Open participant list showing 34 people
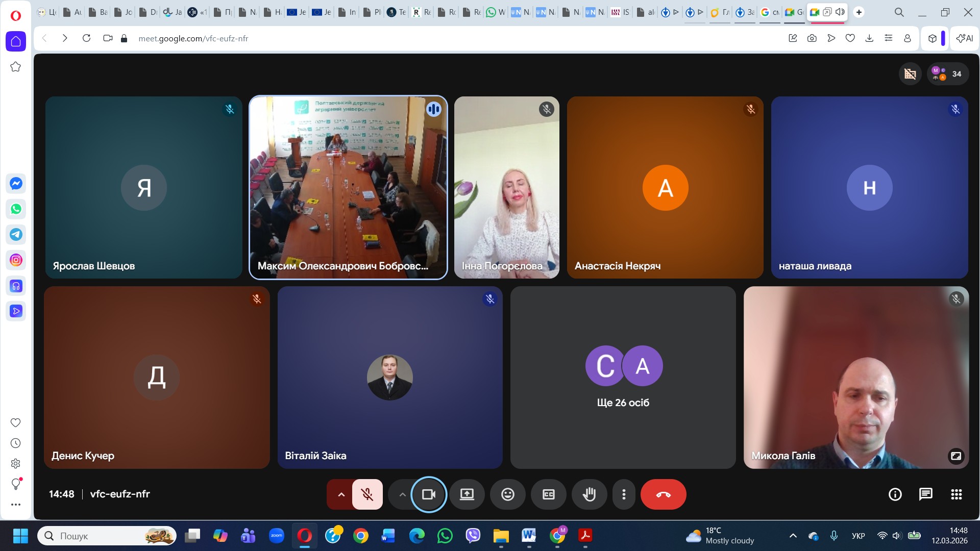 pyautogui.click(x=948, y=74)
